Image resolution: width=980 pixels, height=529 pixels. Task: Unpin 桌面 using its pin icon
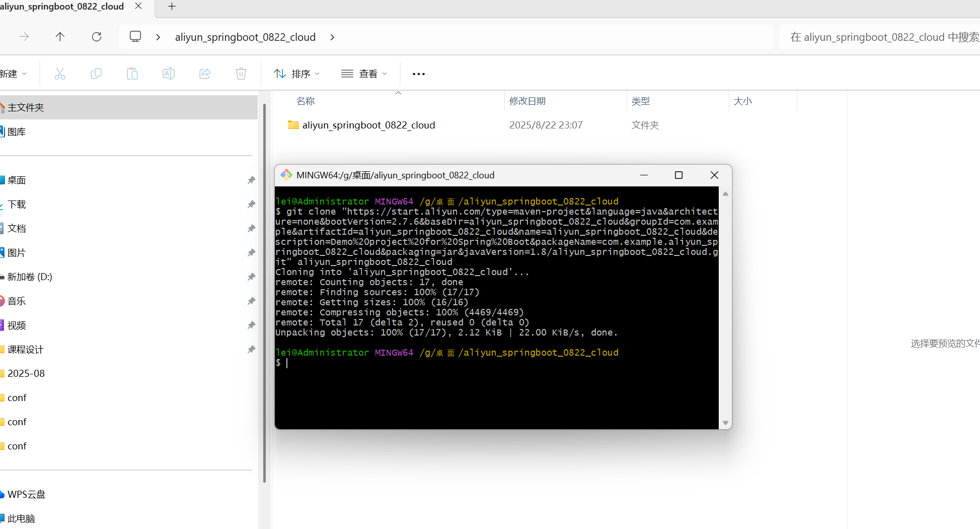pos(251,180)
